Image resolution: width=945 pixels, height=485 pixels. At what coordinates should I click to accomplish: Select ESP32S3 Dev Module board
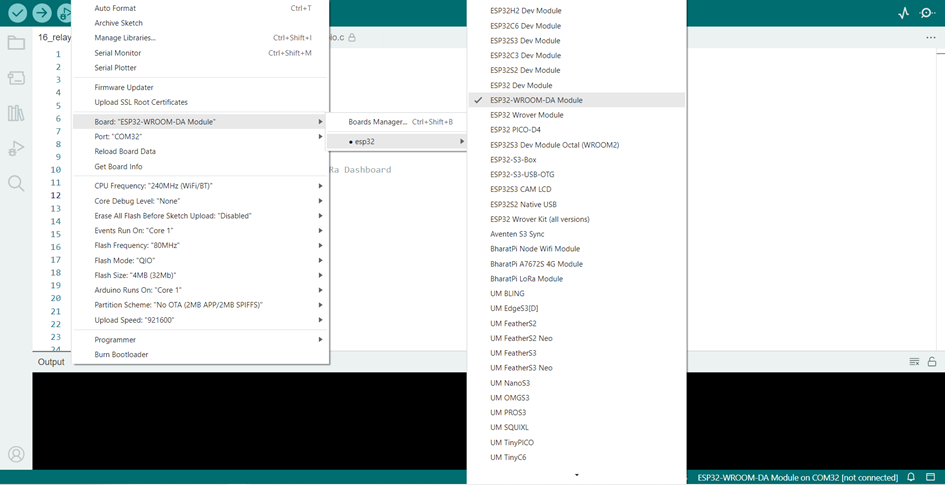pyautogui.click(x=577, y=40)
